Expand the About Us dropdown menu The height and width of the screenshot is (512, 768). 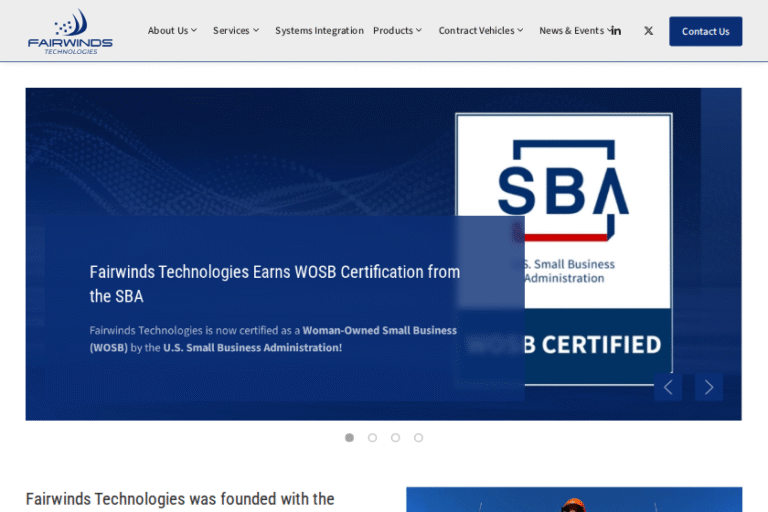[172, 31]
